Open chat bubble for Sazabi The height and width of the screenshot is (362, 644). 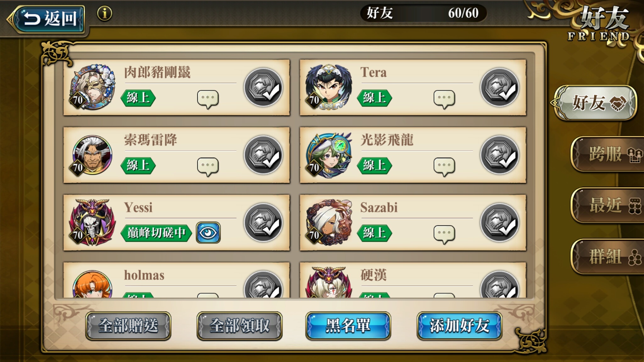[444, 234]
